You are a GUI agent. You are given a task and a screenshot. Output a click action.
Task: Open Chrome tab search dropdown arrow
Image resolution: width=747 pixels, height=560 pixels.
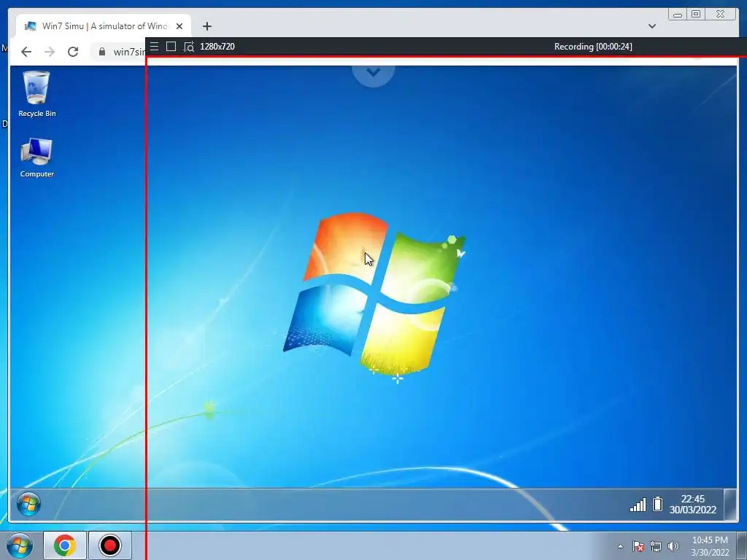click(x=652, y=26)
